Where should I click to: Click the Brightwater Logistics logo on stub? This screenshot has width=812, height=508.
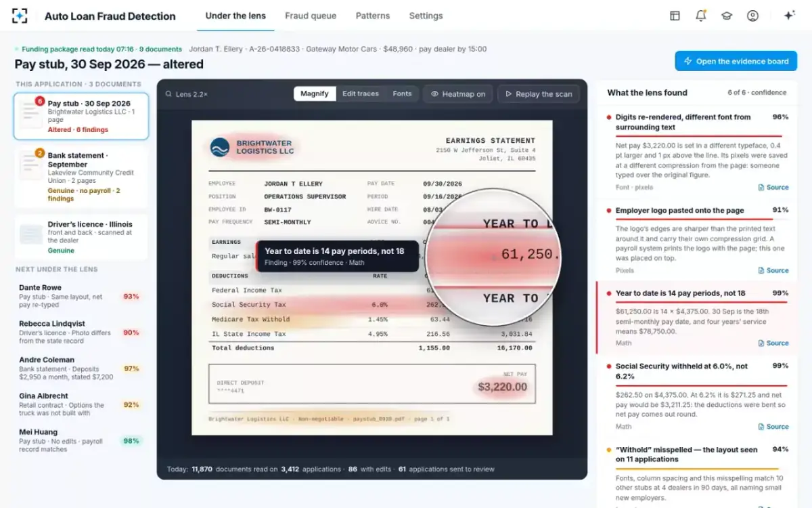point(220,148)
